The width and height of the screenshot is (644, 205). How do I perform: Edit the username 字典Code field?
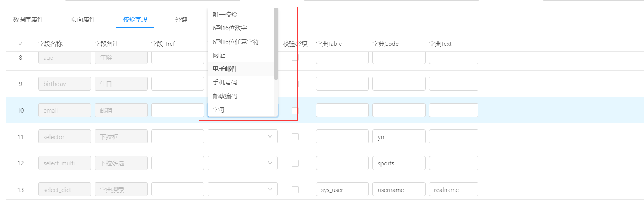click(399, 189)
